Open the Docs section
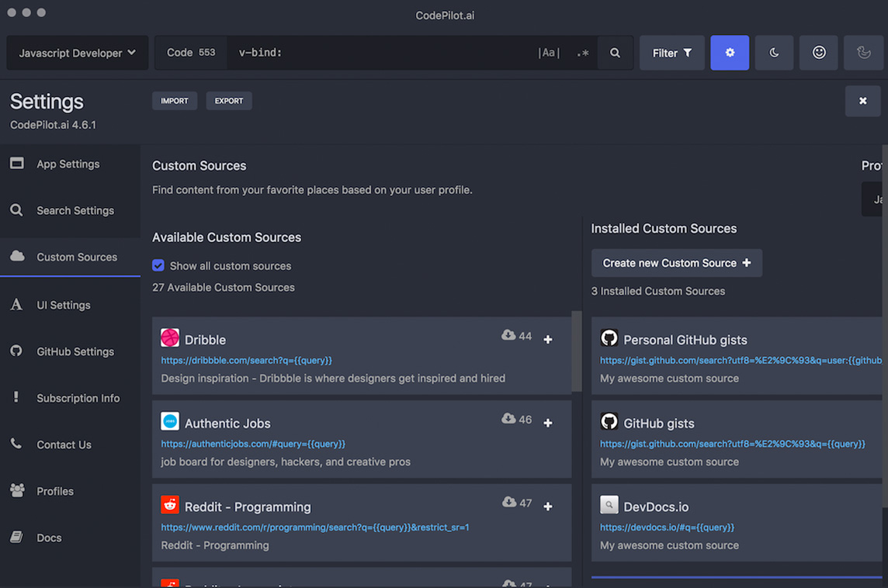Viewport: 888px width, 588px height. point(70,538)
